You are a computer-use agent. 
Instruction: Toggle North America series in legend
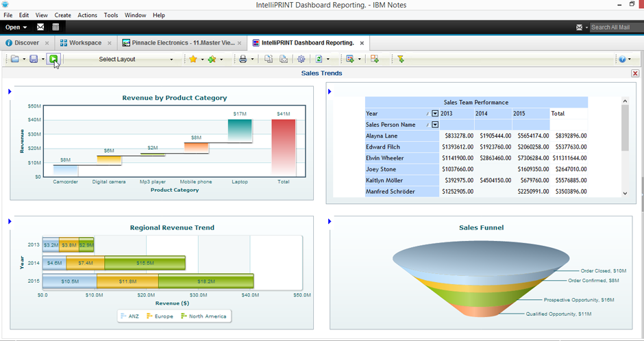(x=203, y=316)
